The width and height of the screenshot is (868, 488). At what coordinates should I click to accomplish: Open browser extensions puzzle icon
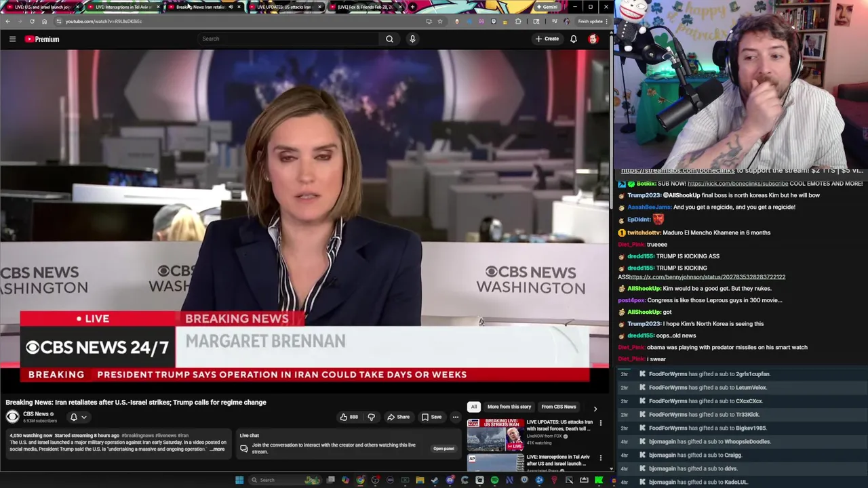[519, 21]
